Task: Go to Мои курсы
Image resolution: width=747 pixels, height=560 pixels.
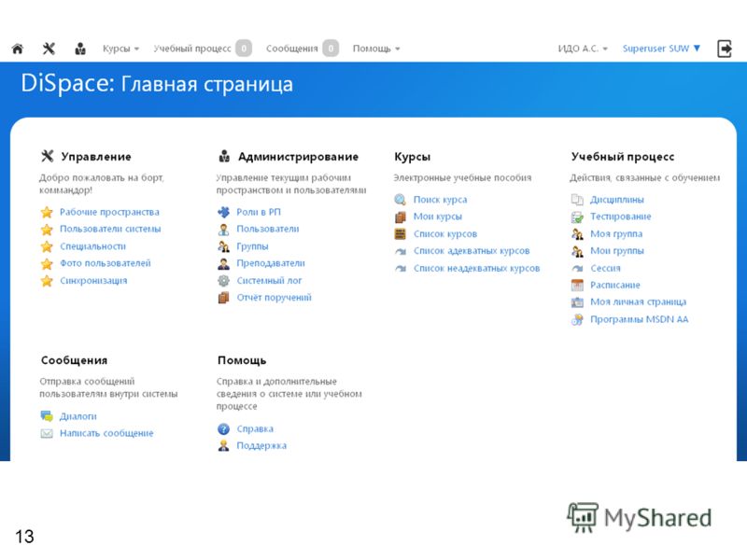Action: [x=437, y=217]
